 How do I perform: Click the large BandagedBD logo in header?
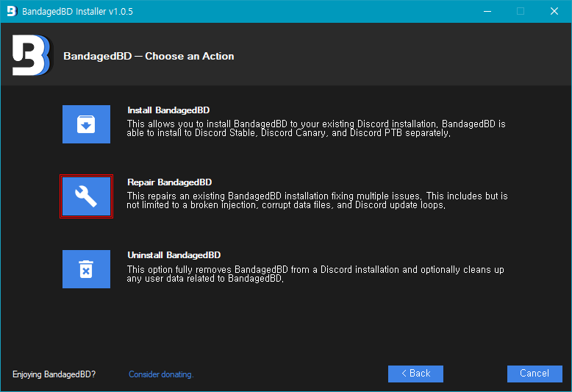click(32, 55)
